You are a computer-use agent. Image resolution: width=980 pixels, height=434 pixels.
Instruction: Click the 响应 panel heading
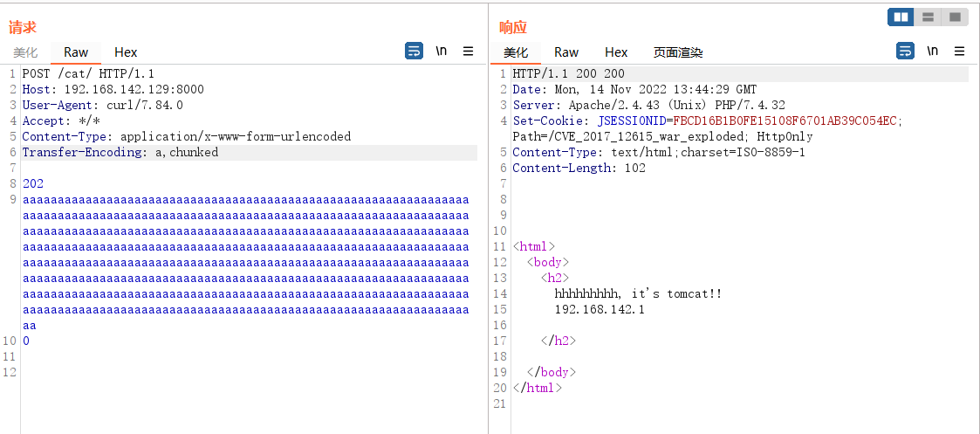513,27
